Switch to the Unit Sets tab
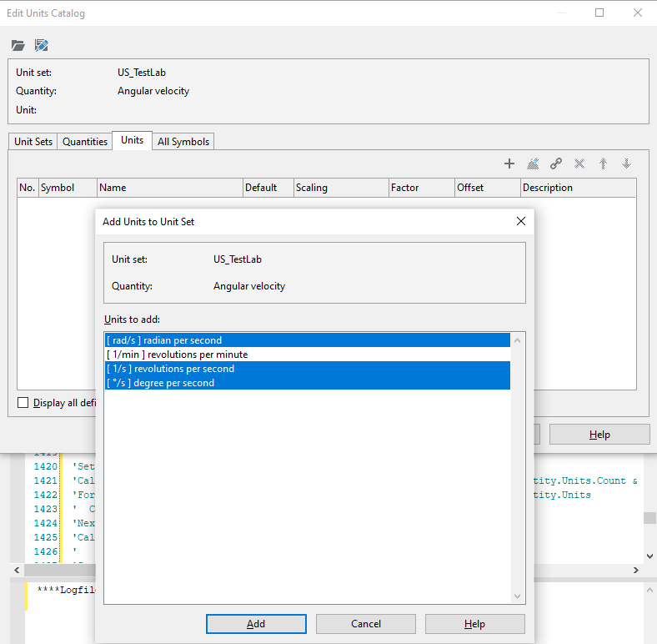 [x=33, y=142]
